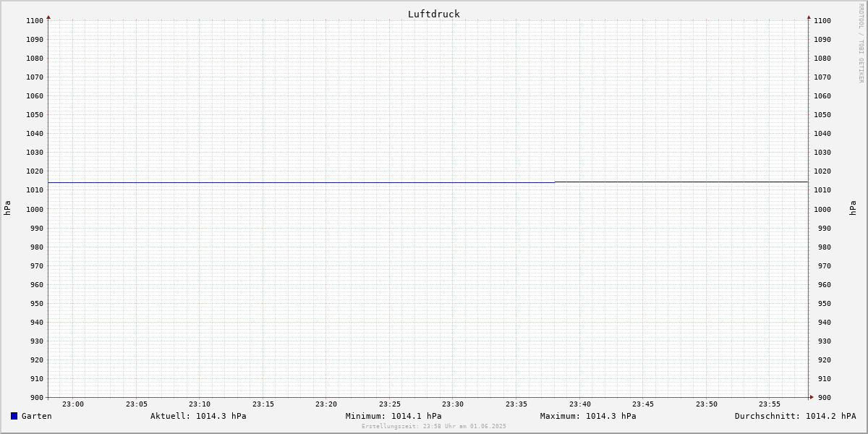Select the Minimum: 1014.1 hPa value

pyautogui.click(x=393, y=416)
